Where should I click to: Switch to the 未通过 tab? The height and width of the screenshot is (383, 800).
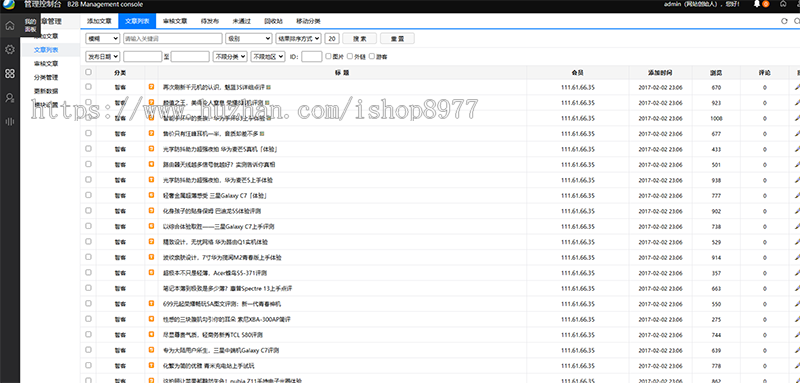pyautogui.click(x=241, y=21)
